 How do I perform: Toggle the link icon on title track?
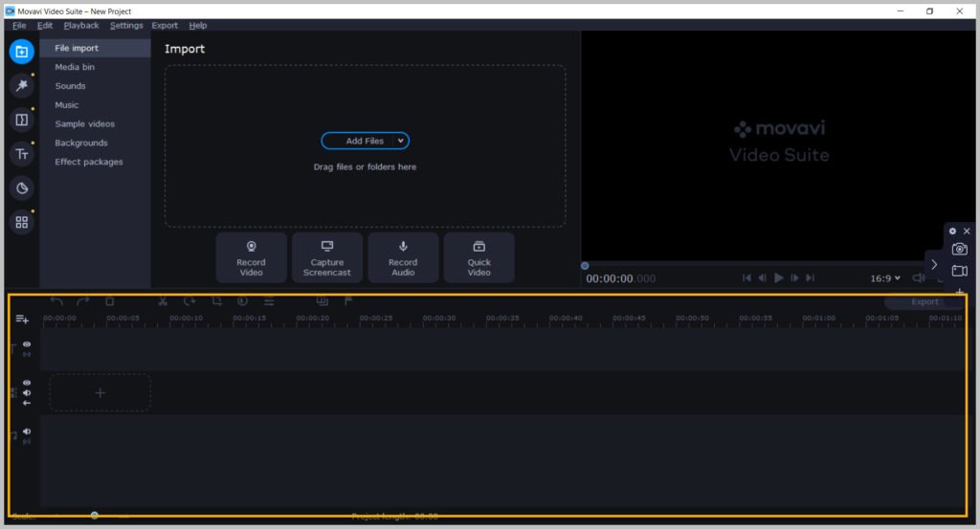[x=26, y=354]
